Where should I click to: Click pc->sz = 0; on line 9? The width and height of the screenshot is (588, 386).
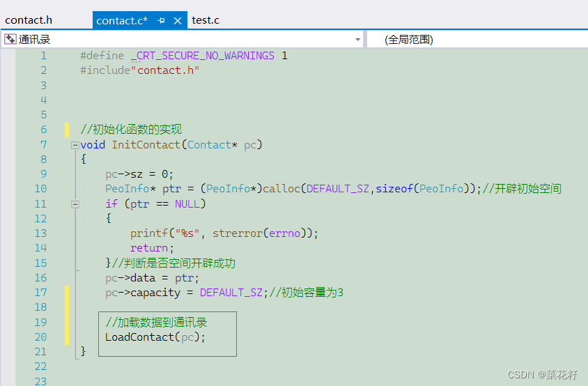(x=139, y=174)
